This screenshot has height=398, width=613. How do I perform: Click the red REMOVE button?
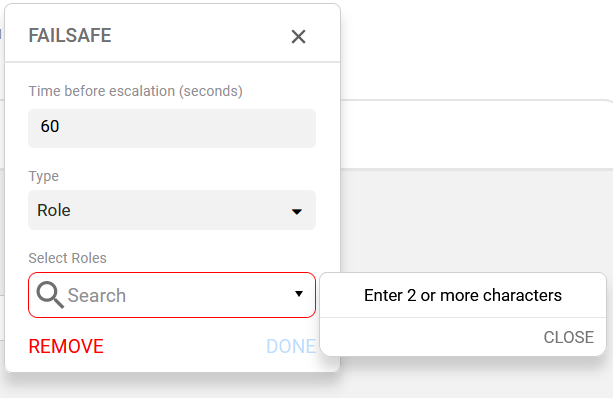66,346
